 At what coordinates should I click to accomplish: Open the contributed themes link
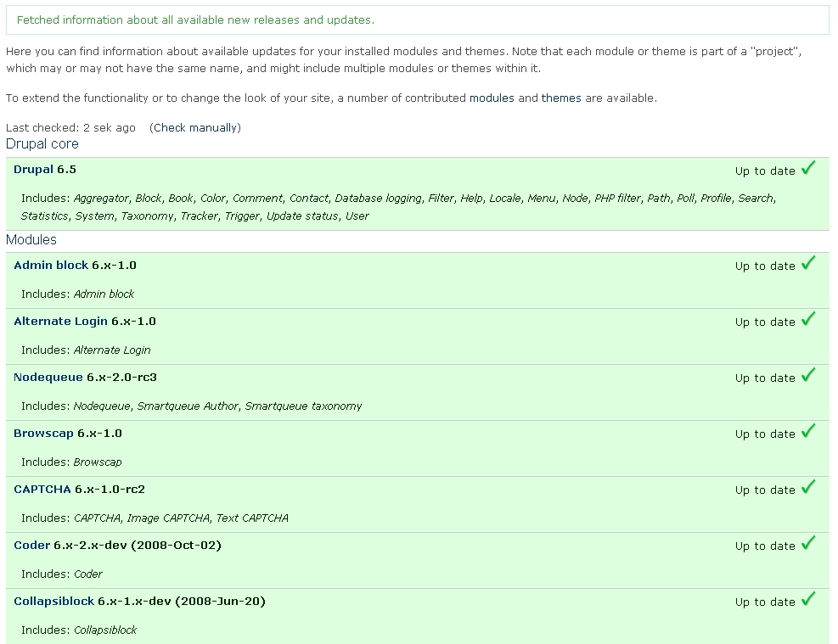pyautogui.click(x=561, y=98)
